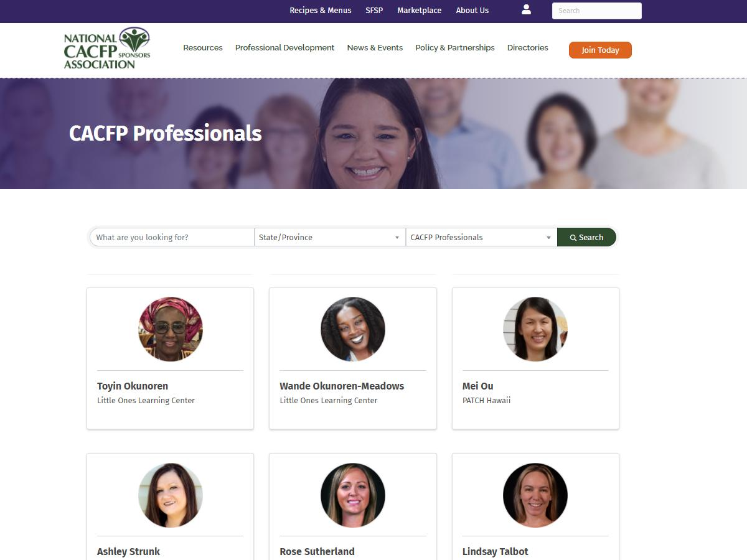Select Mei Ou's profile photo
The image size is (747, 560).
pos(535,329)
